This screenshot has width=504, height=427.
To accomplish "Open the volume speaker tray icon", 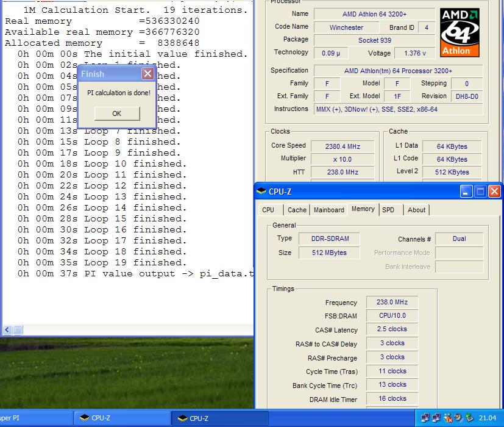I will pyautogui.click(x=459, y=418).
